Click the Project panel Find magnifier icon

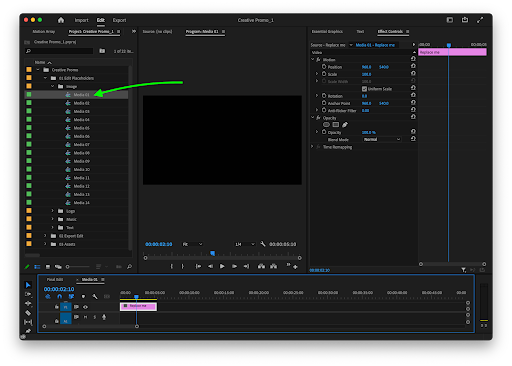coord(129,267)
